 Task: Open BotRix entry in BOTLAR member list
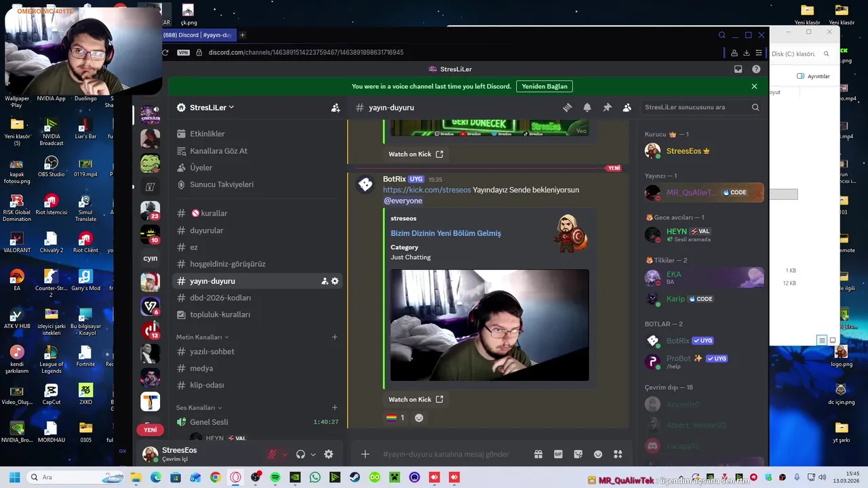point(704,341)
